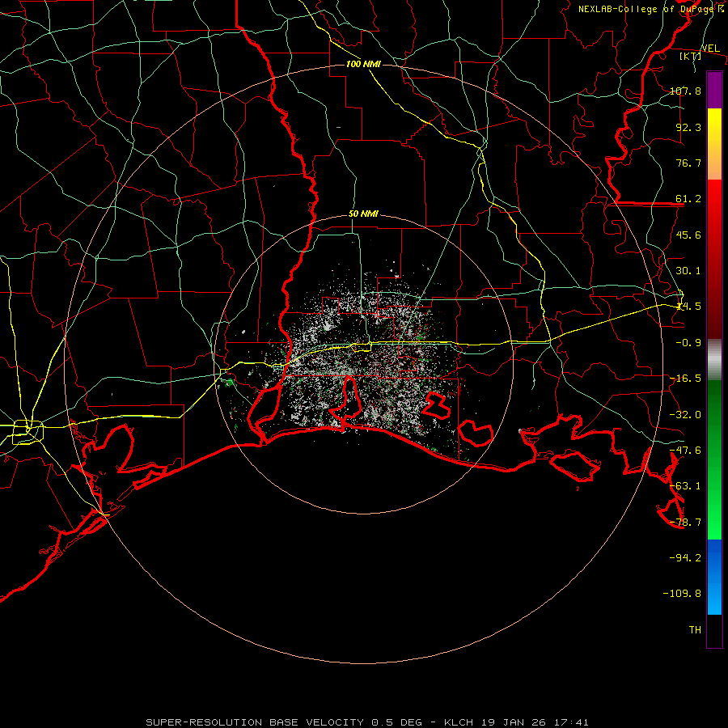Click the [KT] units label

[691, 56]
